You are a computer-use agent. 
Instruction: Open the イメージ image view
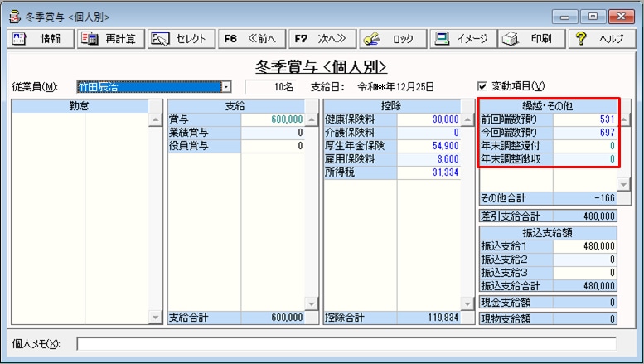[443, 39]
